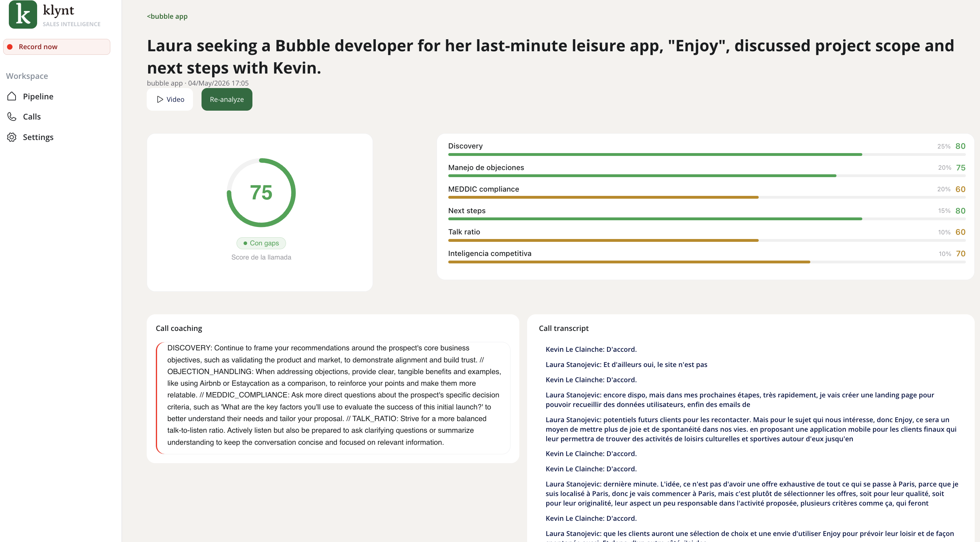Go back via the <bubble app link
This screenshot has width=980, height=542.
167,16
